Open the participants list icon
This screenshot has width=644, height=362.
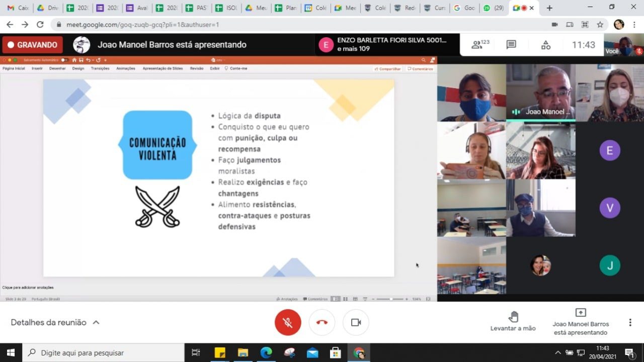[479, 45]
